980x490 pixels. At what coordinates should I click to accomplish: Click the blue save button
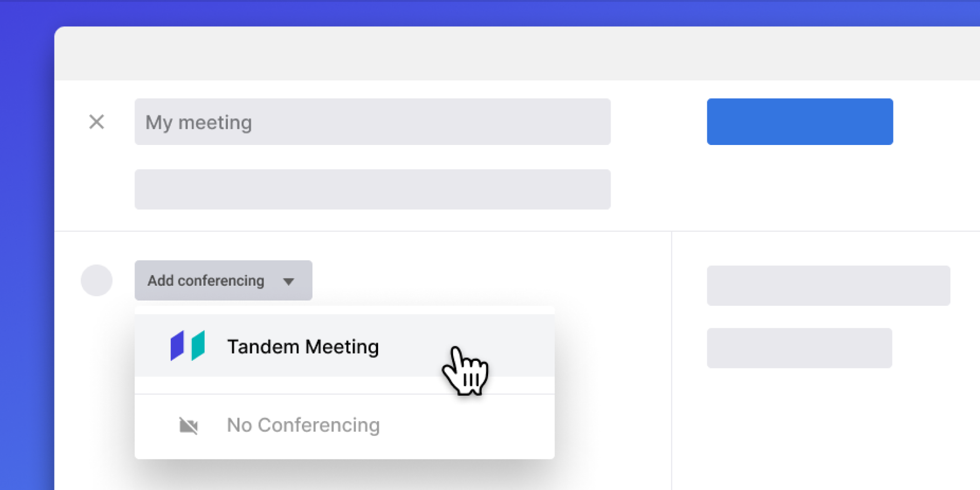pos(800,122)
